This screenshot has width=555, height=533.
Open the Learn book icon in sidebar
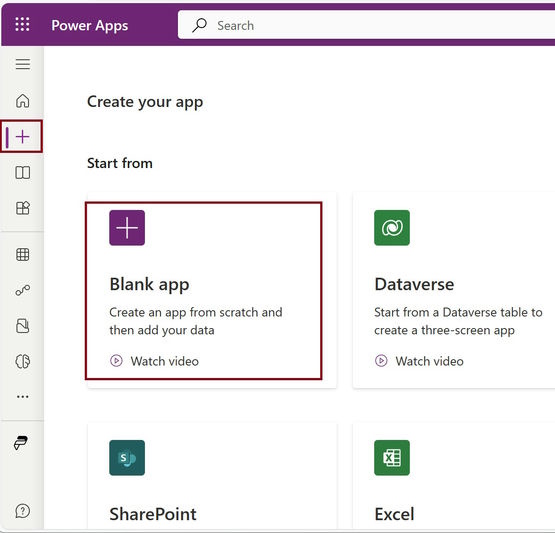click(23, 173)
